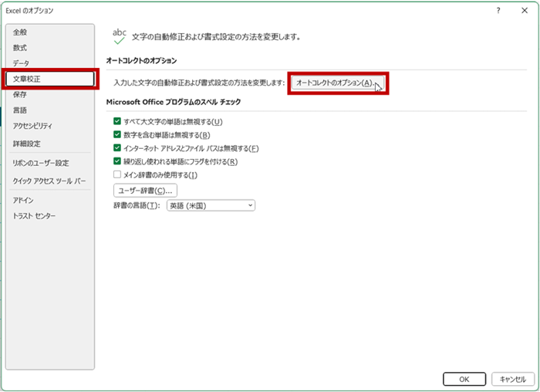Screen dimensions: 540x392
Task: Enable suggest from main dictionary only
Action: pyautogui.click(x=117, y=174)
